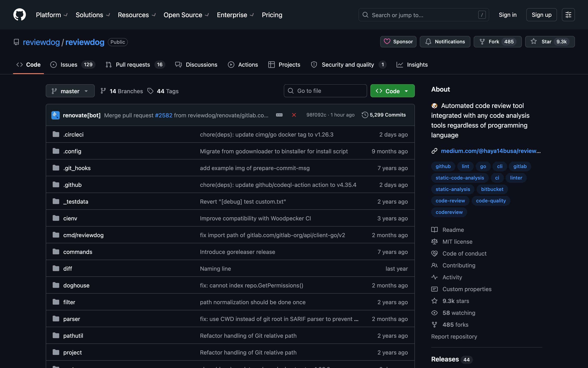Open the Actions tab
Viewport: 588px width, 368px height.
pos(243,64)
